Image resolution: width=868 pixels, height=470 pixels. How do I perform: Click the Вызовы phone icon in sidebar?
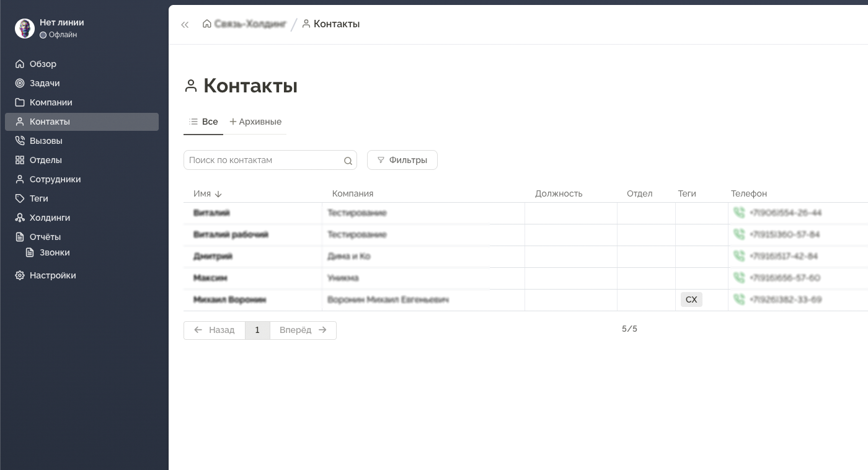pos(19,141)
